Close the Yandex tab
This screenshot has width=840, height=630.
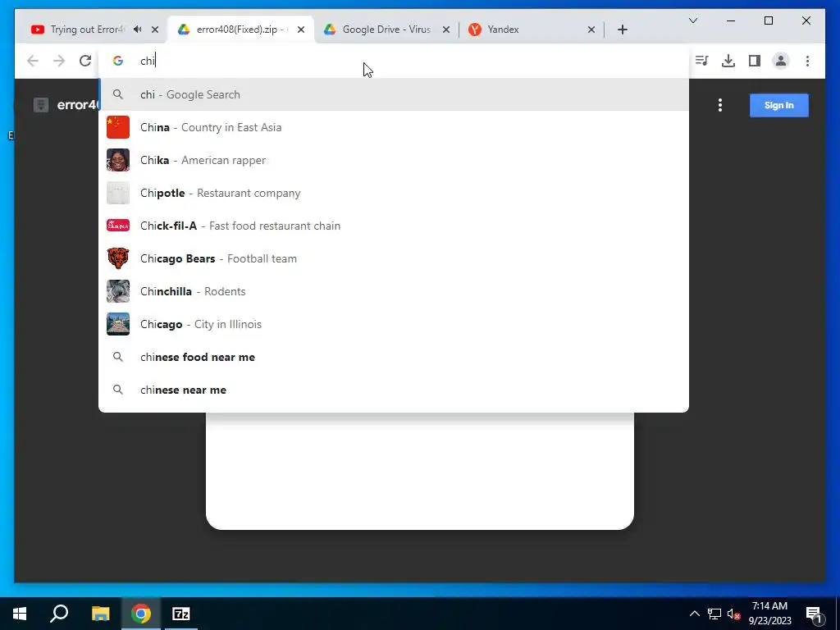click(x=591, y=30)
